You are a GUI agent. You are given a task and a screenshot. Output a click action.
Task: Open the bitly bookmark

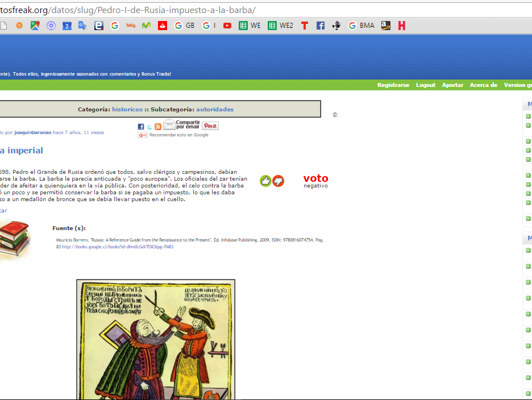[131, 25]
